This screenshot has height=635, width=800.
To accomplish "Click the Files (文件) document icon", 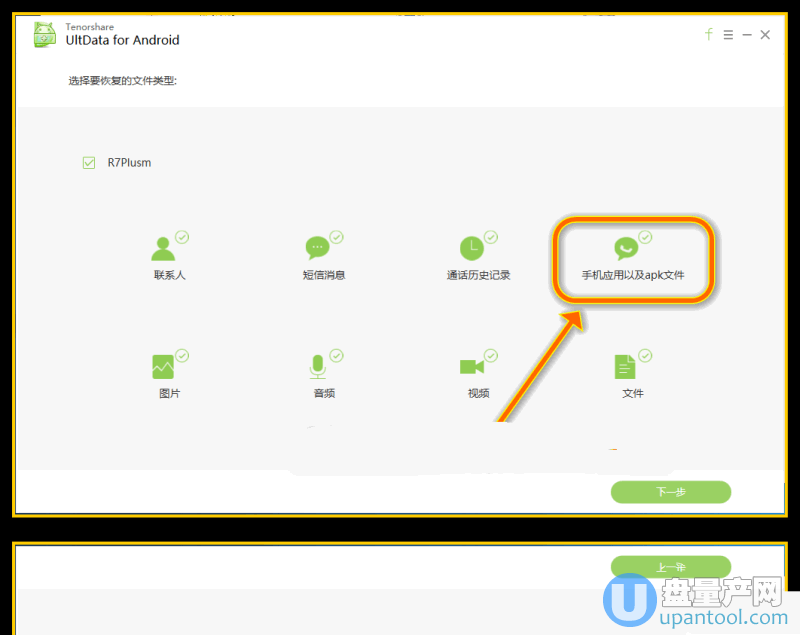I will click(625, 367).
